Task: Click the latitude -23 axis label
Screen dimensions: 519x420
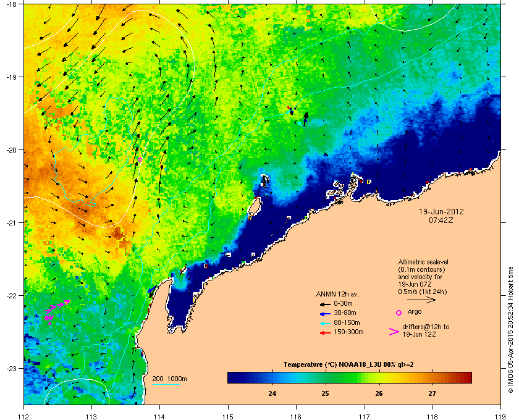Action: coord(11,368)
